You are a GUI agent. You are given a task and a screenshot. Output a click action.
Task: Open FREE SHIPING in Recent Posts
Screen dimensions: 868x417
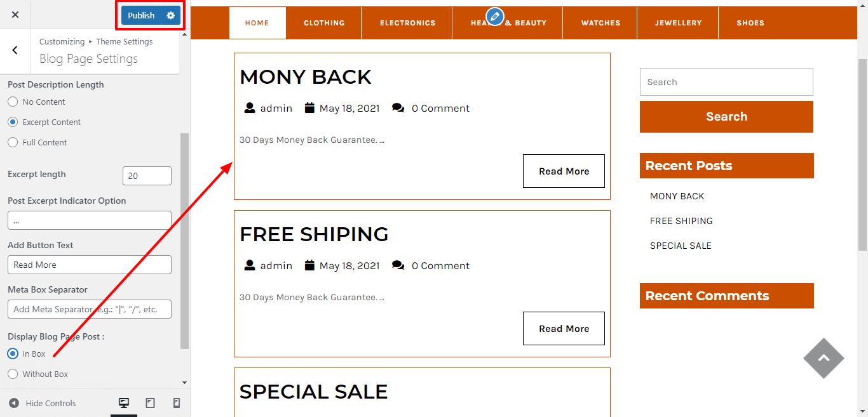pos(681,221)
